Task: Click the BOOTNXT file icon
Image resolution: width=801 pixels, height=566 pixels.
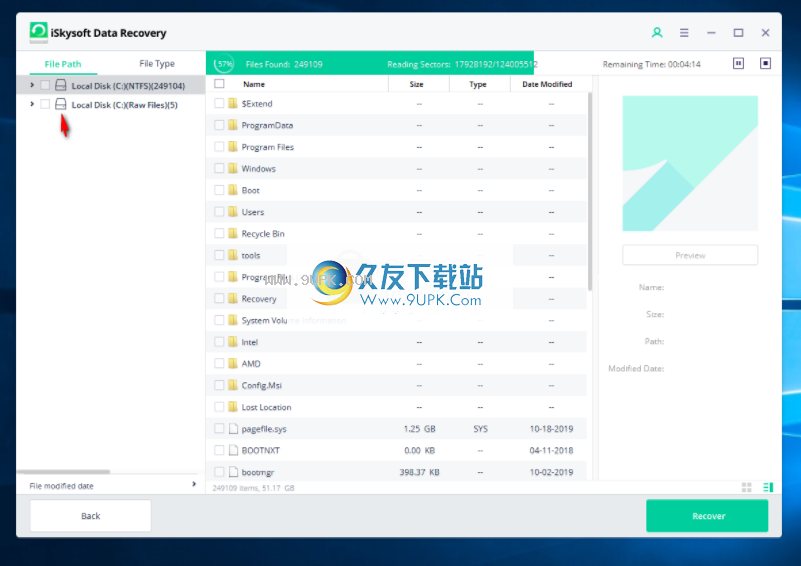Action: click(x=233, y=450)
